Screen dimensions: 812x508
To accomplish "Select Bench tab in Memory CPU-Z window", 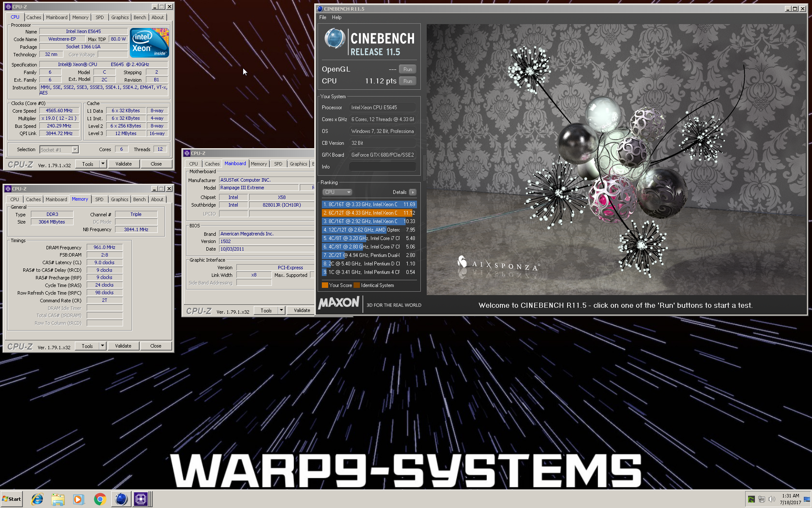I will [x=140, y=199].
